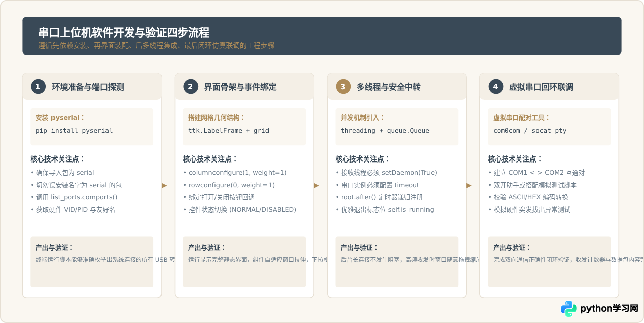The height and width of the screenshot is (323, 644).
Task: Select the subtitle beginning 遵循先依赖安装
Action: click(x=156, y=45)
